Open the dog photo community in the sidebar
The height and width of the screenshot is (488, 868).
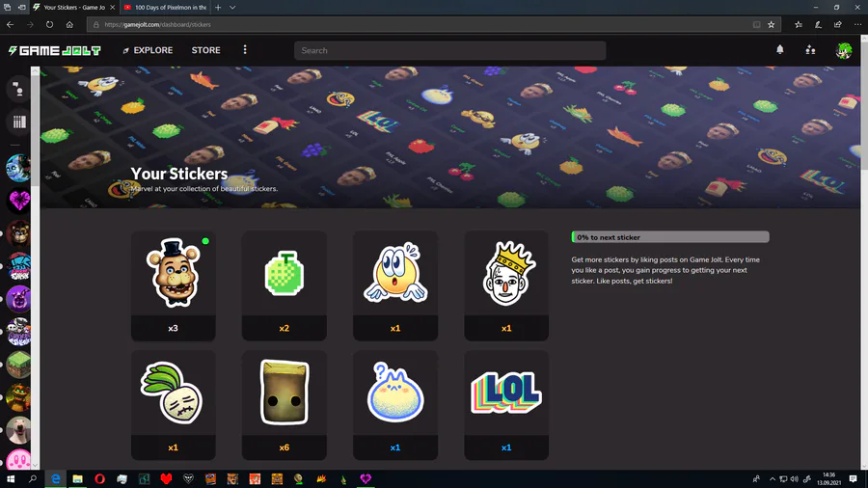19,430
